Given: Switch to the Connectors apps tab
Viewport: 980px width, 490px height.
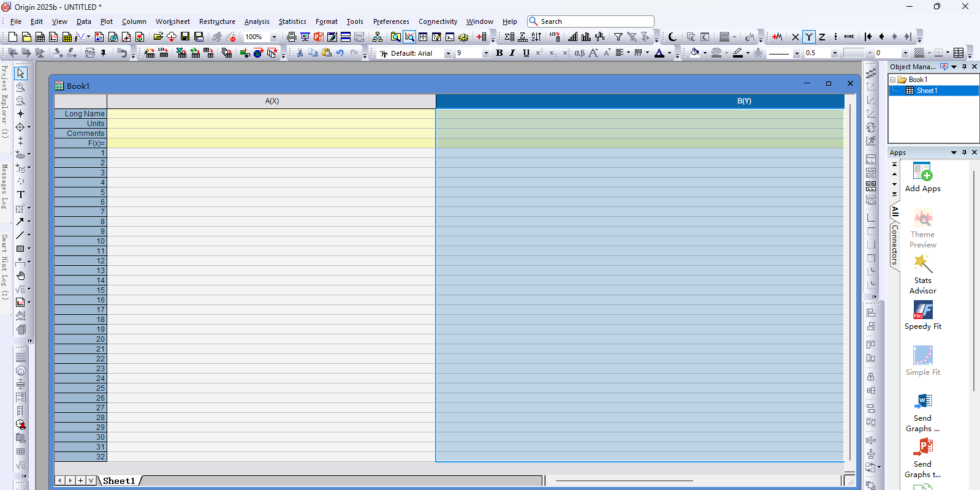Looking at the screenshot, I should pos(895,245).
